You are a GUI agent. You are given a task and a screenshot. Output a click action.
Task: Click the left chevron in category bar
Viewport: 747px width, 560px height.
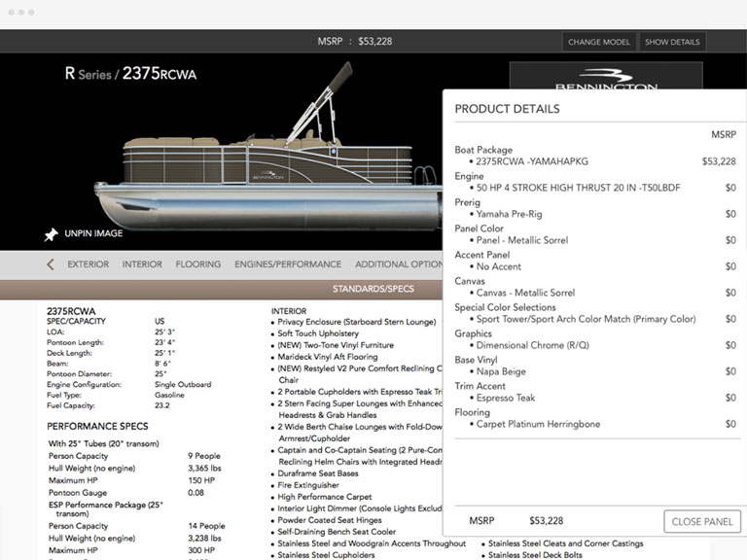pos(51,264)
